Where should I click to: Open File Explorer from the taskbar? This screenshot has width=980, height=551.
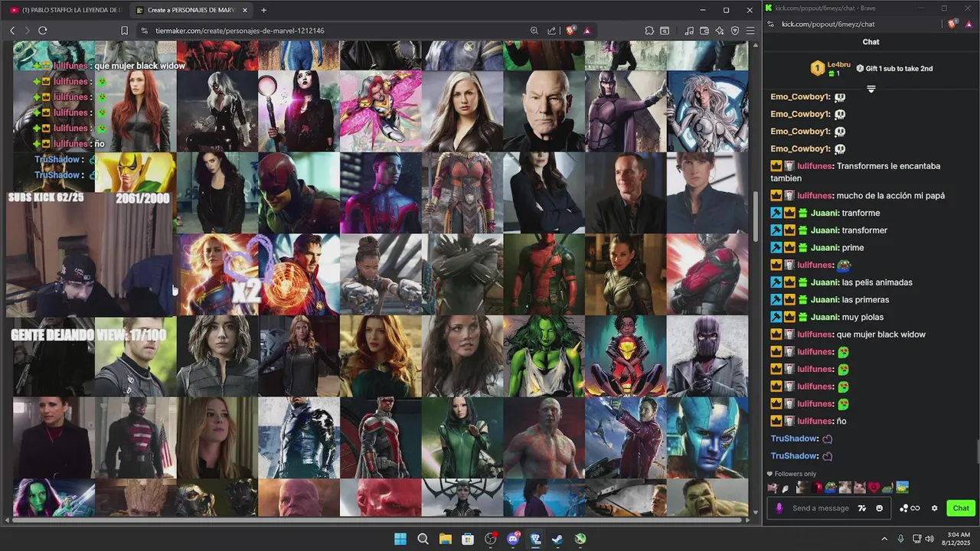[445, 539]
